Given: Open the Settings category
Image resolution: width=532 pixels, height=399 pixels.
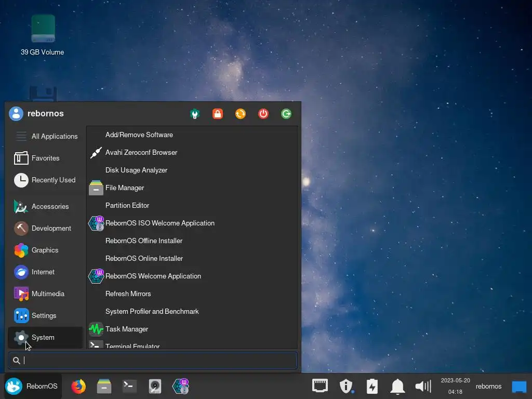Looking at the screenshot, I should click(46, 316).
